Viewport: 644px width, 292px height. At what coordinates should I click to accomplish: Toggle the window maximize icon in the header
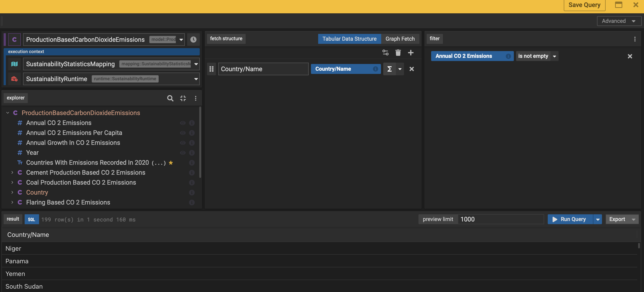tap(618, 5)
